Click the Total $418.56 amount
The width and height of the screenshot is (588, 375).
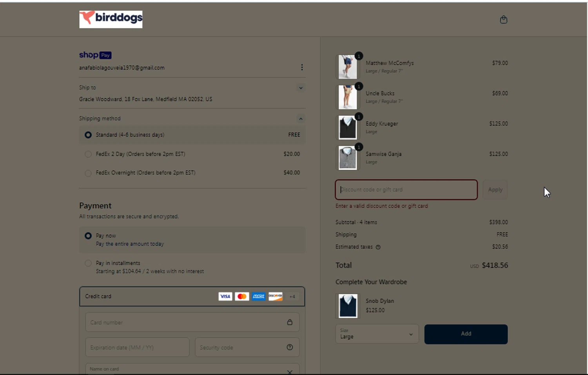click(x=495, y=266)
